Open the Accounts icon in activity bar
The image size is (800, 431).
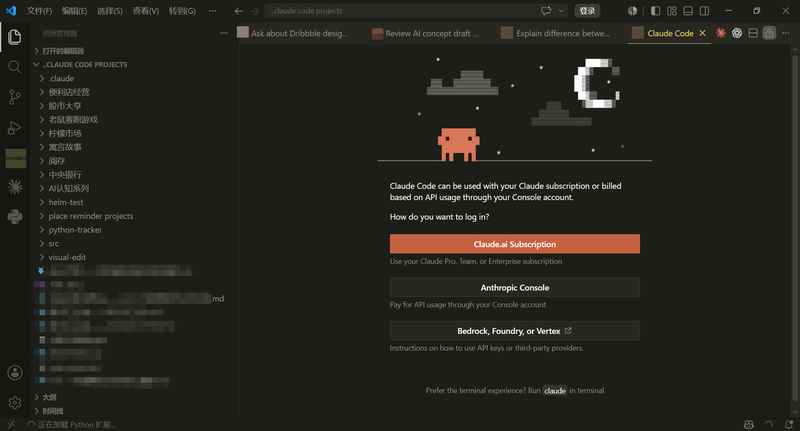pos(15,373)
